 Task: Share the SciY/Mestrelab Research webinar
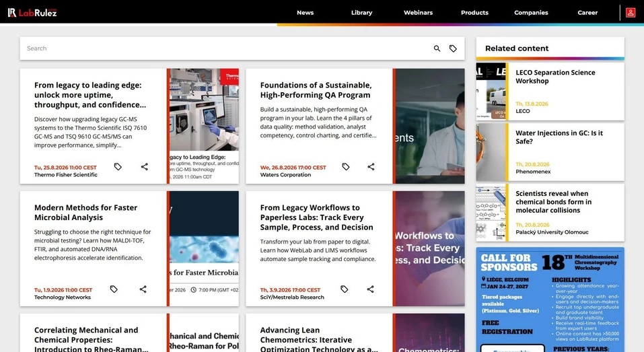click(371, 289)
